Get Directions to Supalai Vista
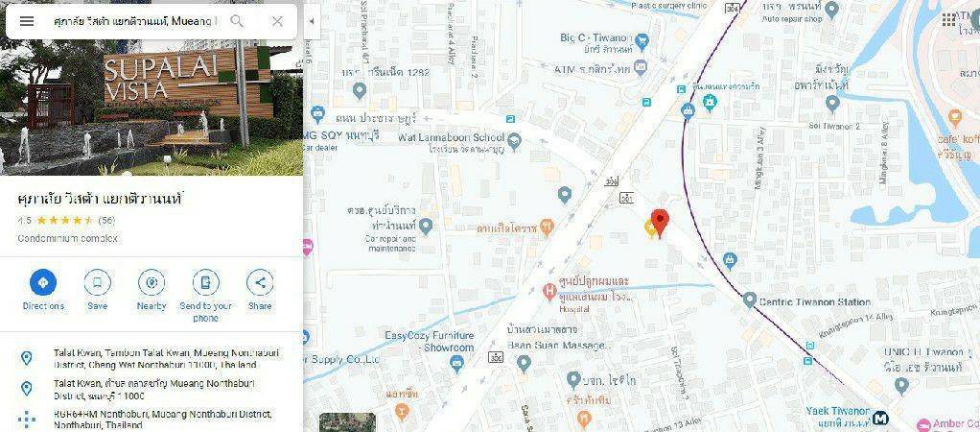The image size is (980, 432). (x=43, y=290)
